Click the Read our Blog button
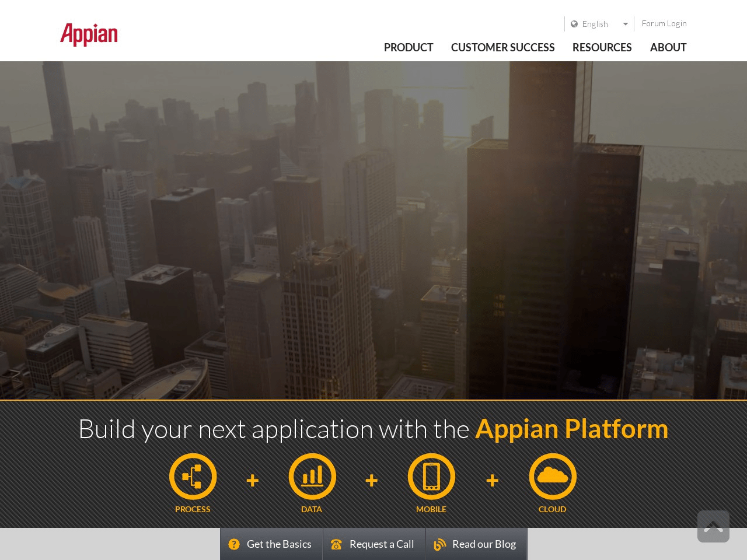 476,544
